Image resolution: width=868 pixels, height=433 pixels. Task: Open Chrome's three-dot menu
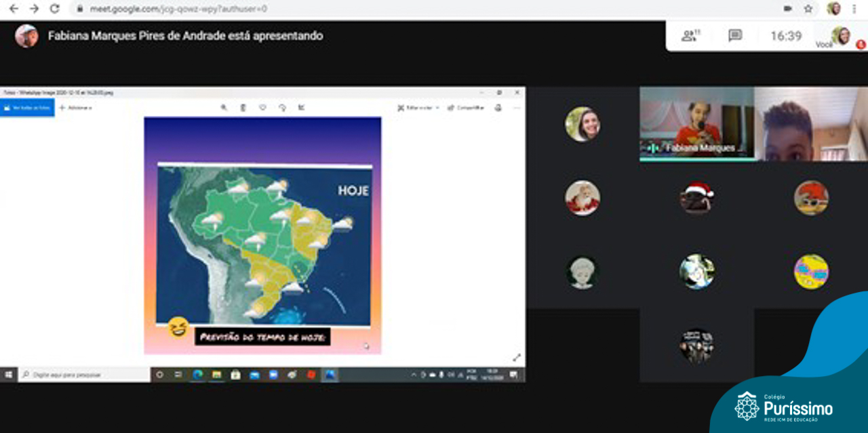854,9
